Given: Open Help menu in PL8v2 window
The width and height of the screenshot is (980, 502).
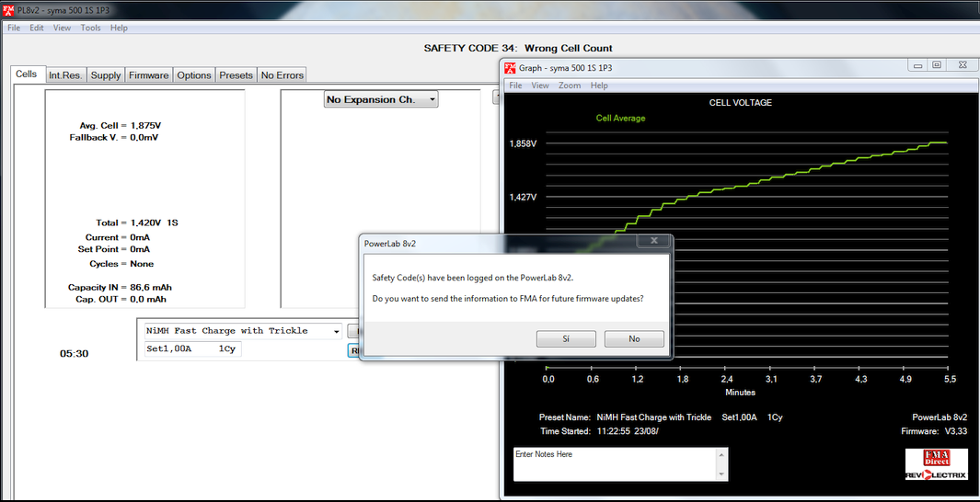Looking at the screenshot, I should click(x=119, y=28).
